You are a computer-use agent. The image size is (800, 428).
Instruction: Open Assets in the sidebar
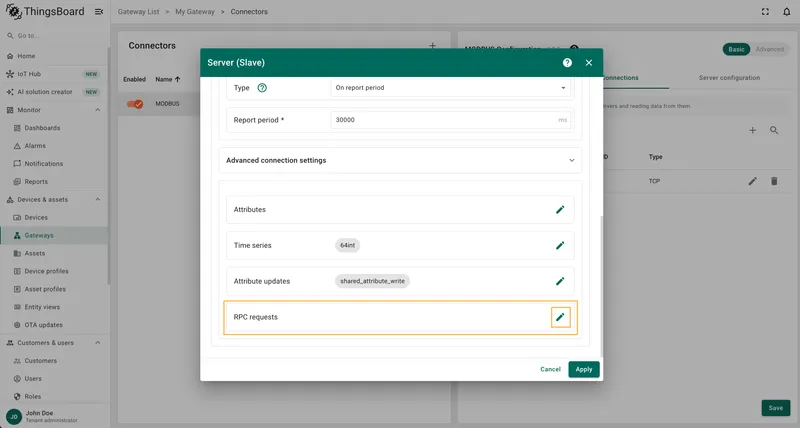point(54,253)
